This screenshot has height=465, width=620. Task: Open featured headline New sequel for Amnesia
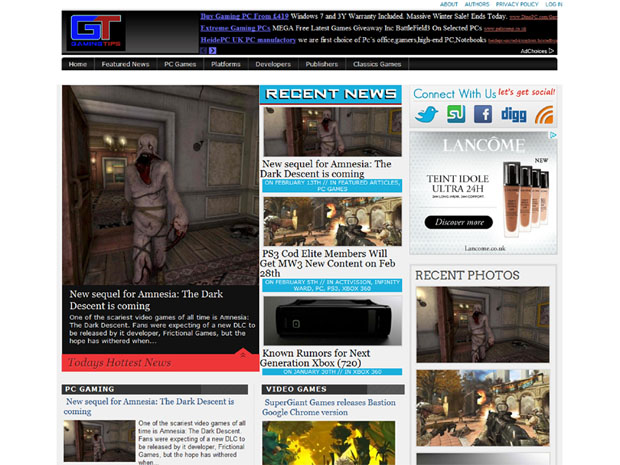pos(146,300)
